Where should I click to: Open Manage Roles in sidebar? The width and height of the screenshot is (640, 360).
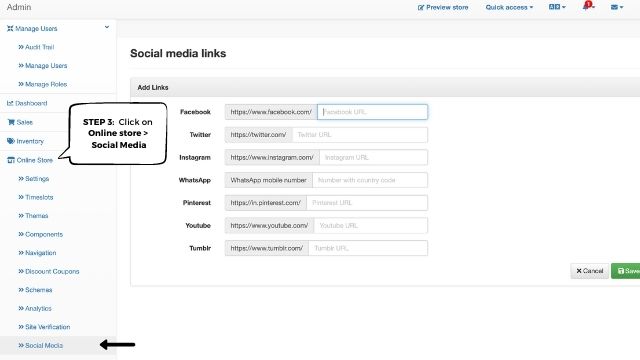click(42, 84)
